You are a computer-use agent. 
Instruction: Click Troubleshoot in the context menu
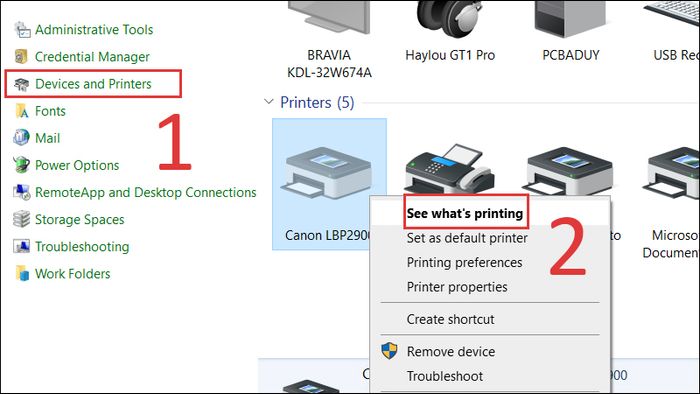[445, 376]
